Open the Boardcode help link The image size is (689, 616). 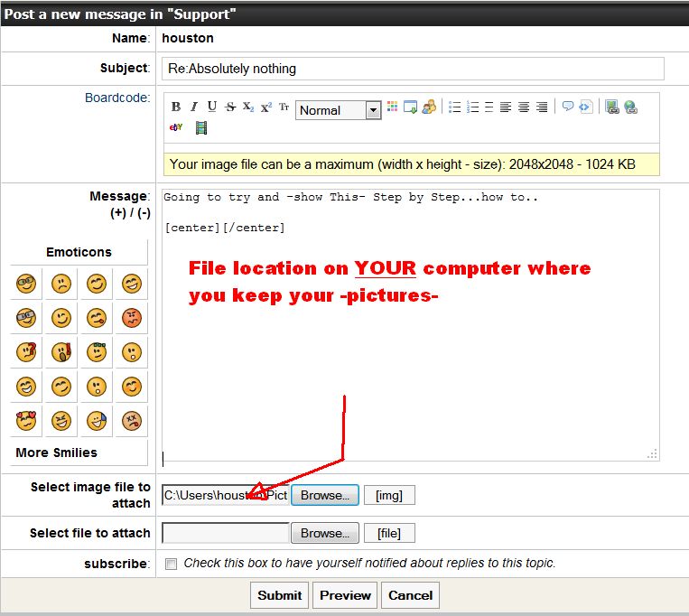tap(117, 98)
